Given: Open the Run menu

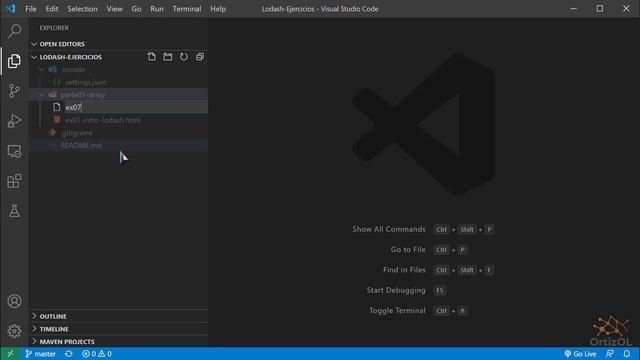Looking at the screenshot, I should pyautogui.click(x=157, y=9).
